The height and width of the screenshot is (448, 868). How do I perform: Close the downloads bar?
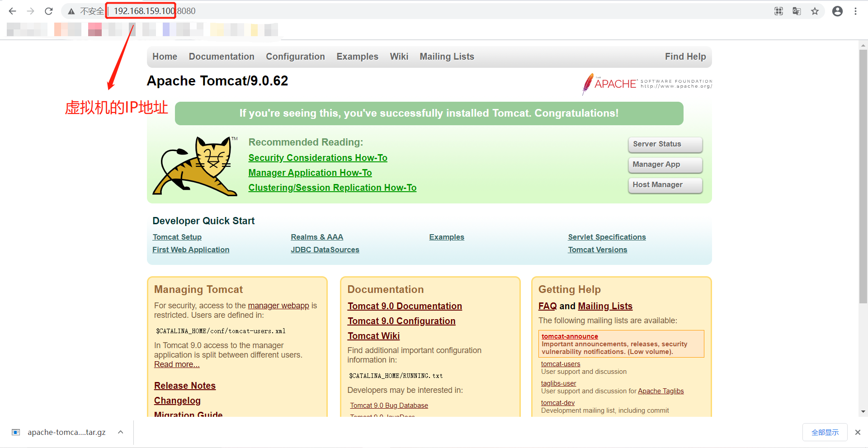point(858,432)
